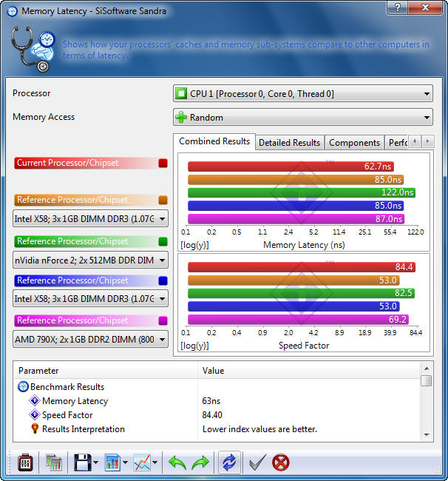Viewport: 448px width, 481px height.
Task: Click the magenta 69.2 speed factor bar
Action: 298,320
